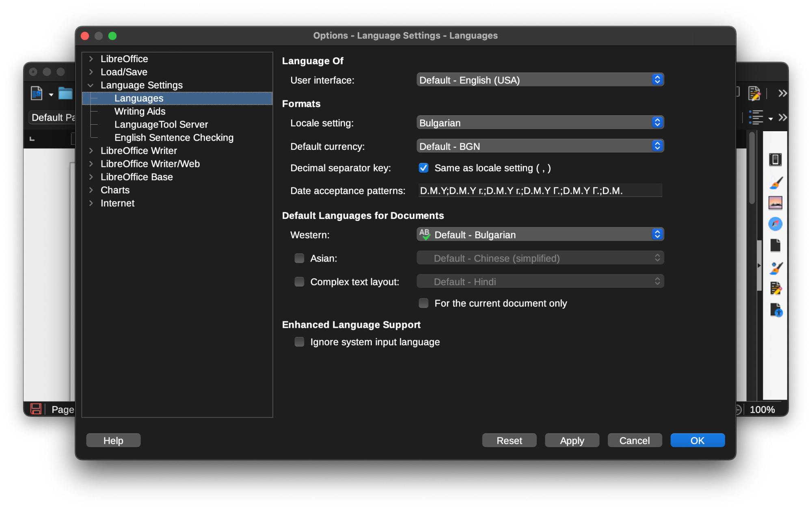Click the disabled Asian Chinese (simplified) dropdown
This screenshot has width=812, height=511.
(540, 258)
